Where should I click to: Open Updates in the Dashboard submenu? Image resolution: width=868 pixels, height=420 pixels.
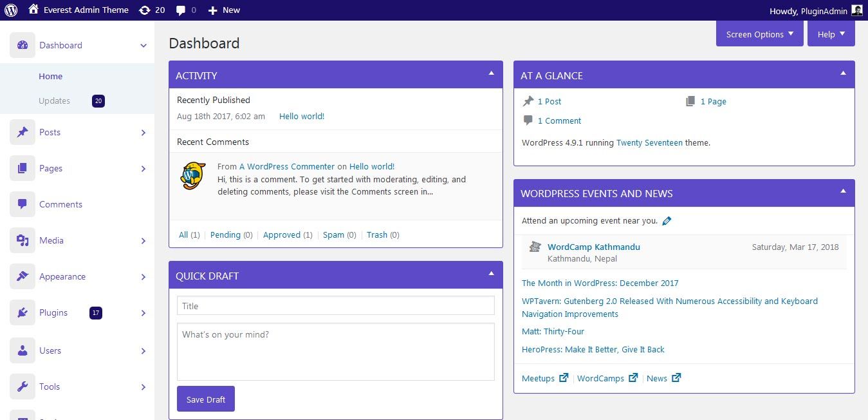tap(54, 100)
